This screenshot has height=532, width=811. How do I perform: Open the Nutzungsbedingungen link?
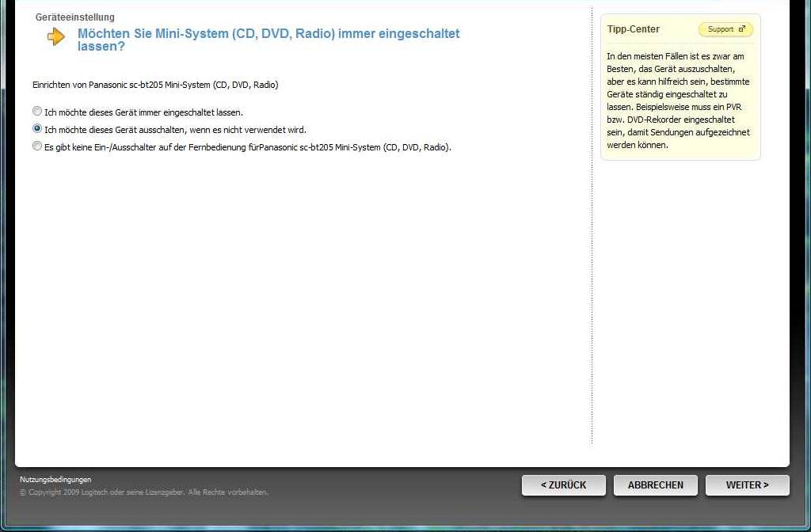pos(55,479)
